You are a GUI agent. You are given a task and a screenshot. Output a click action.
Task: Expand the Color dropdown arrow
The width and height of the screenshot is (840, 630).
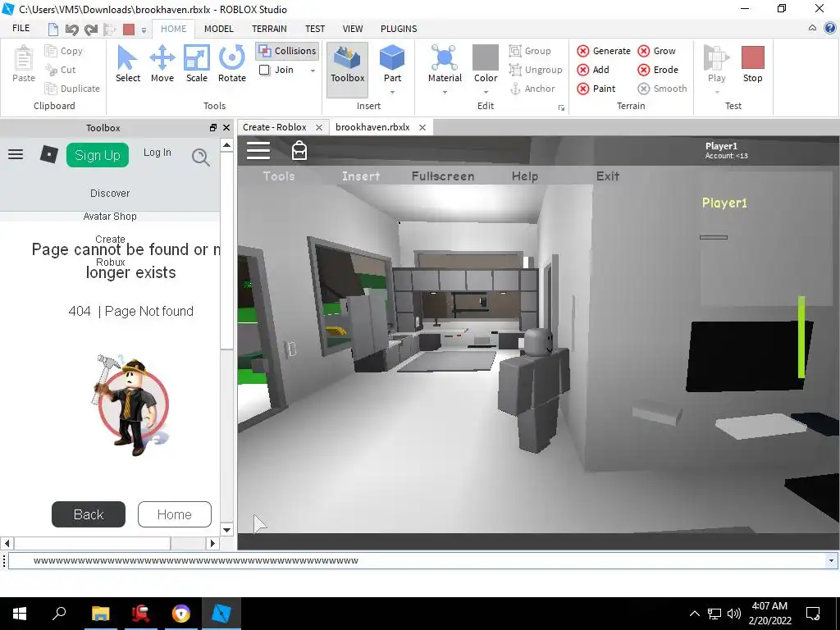click(486, 92)
